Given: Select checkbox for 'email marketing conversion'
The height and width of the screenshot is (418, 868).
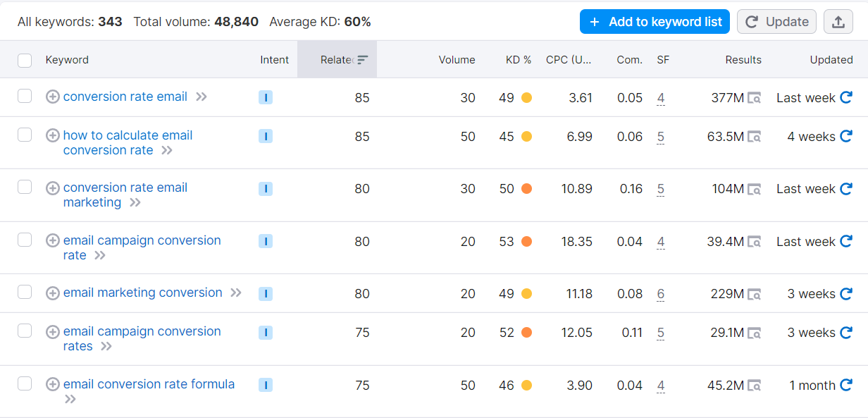Looking at the screenshot, I should point(25,292).
